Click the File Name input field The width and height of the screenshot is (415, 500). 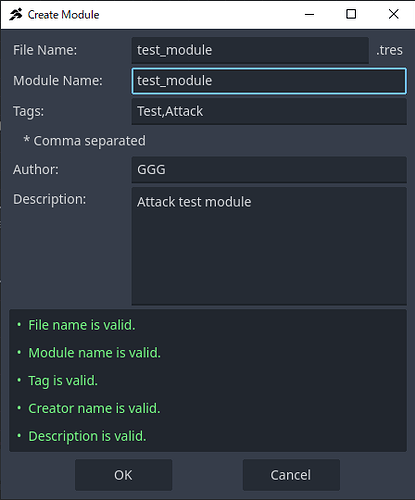click(250, 50)
